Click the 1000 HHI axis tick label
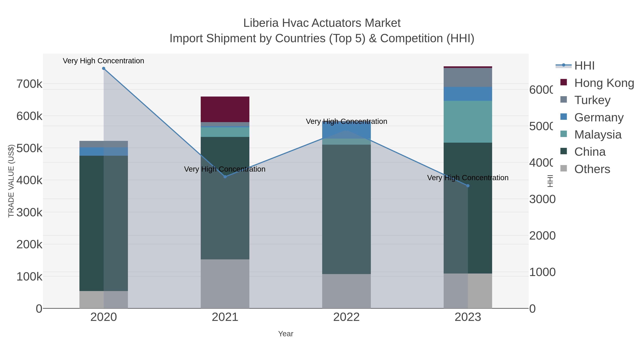644x362 pixels. pyautogui.click(x=542, y=272)
